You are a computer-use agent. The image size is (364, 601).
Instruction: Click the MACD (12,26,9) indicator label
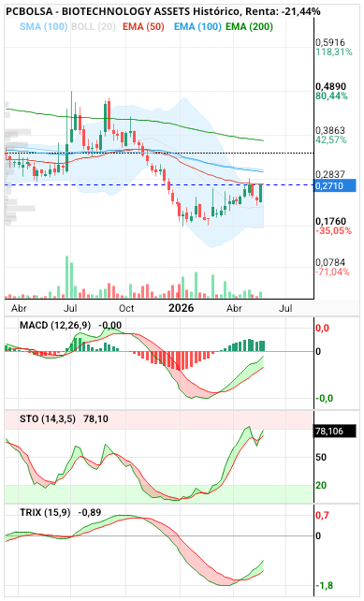click(55, 326)
